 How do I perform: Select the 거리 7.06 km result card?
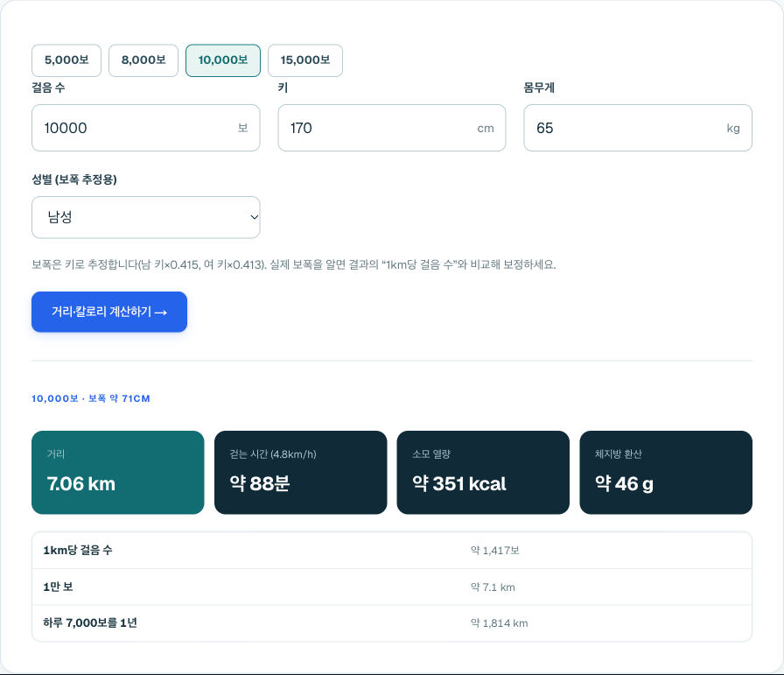point(118,473)
